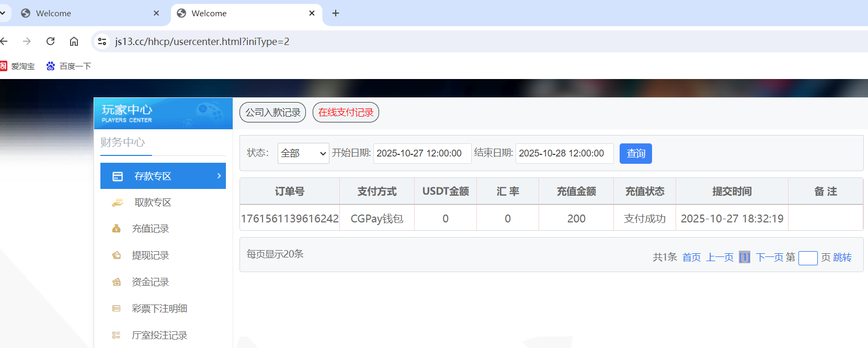The width and height of the screenshot is (868, 348).
Task: Click the 查询 button
Action: (636, 153)
